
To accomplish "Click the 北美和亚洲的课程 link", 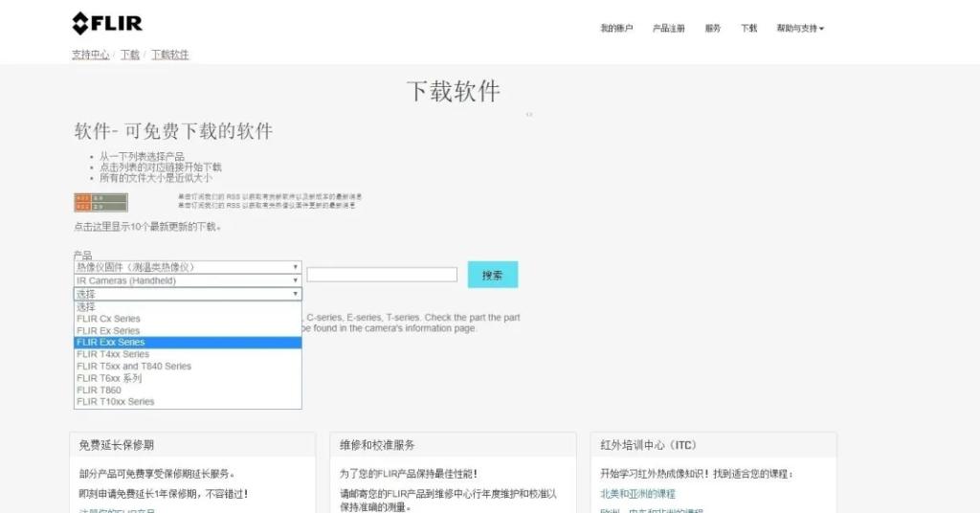I will (x=637, y=494).
